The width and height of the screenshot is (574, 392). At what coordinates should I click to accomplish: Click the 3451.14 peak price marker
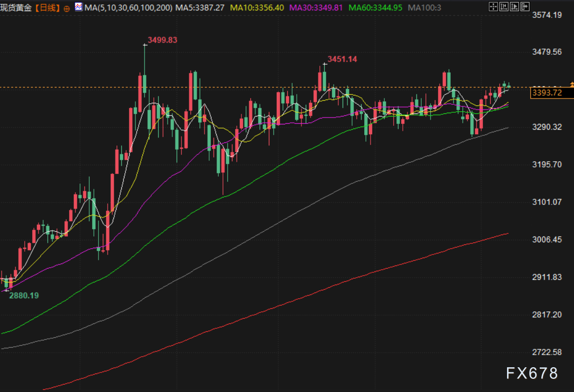tap(342, 59)
